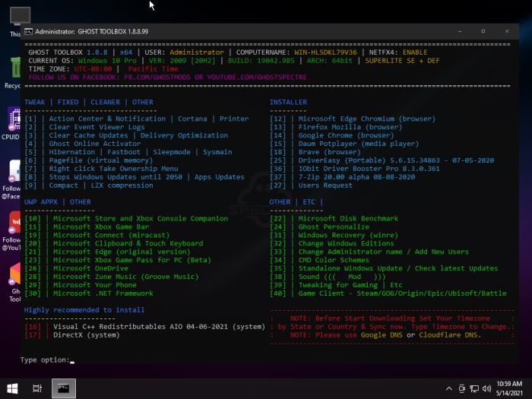Click the 'INSTALLER' section heading

[288, 102]
